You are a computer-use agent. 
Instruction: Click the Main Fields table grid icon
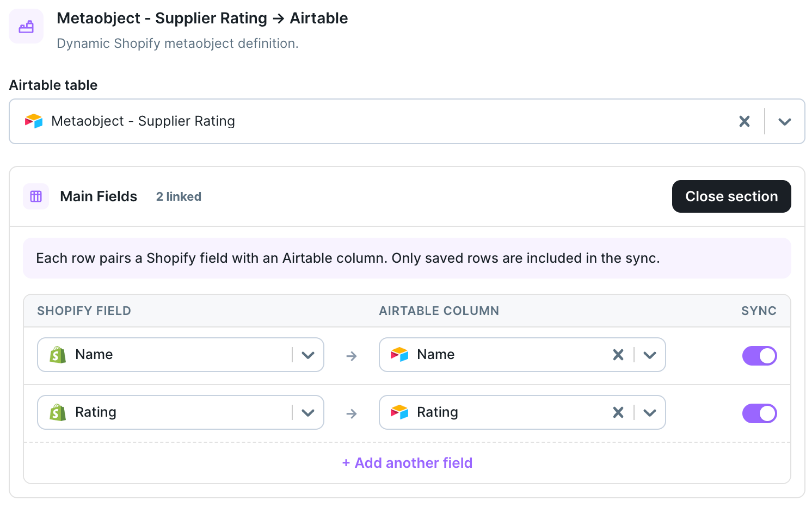(36, 196)
